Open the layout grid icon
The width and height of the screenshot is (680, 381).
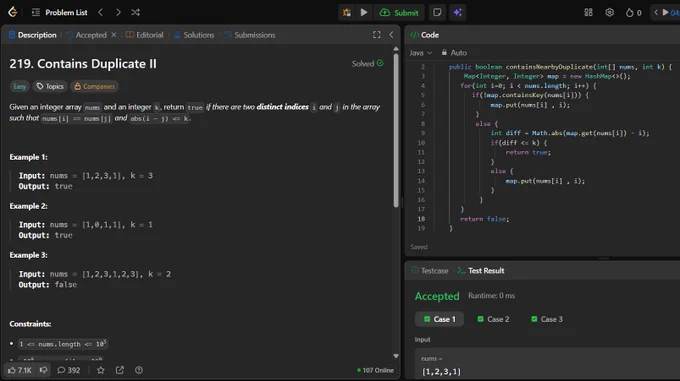click(x=588, y=13)
